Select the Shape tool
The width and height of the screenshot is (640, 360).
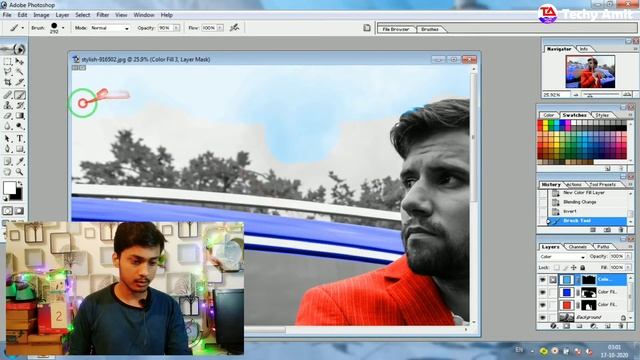point(19,149)
